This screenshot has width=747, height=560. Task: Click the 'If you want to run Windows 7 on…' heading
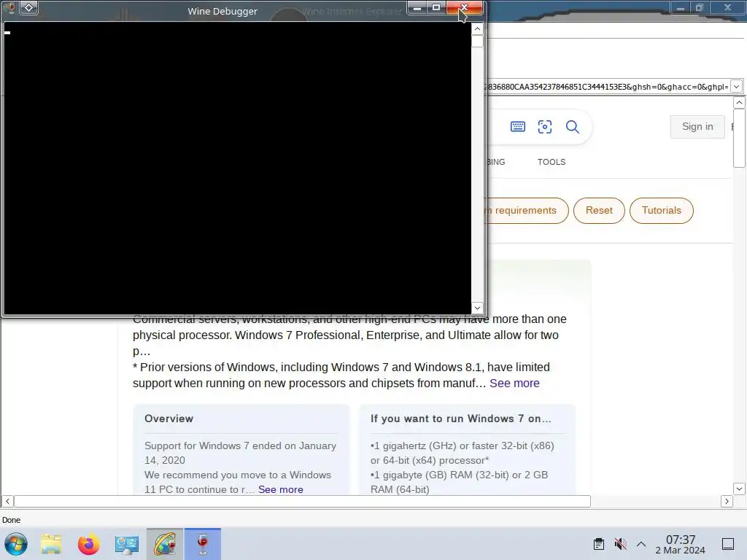click(461, 419)
